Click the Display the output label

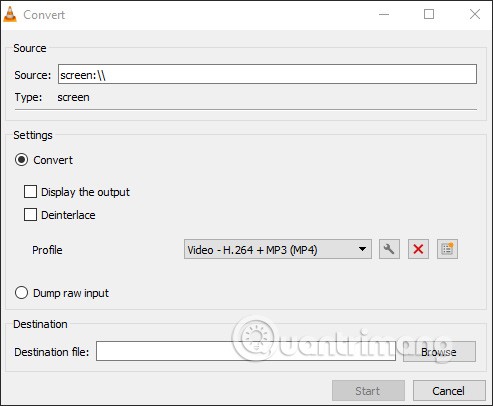pos(85,192)
